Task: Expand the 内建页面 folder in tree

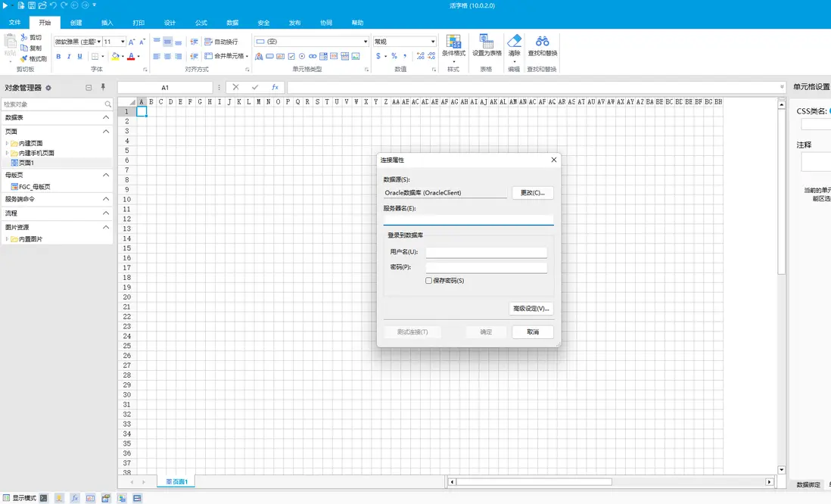Action: 7,143
